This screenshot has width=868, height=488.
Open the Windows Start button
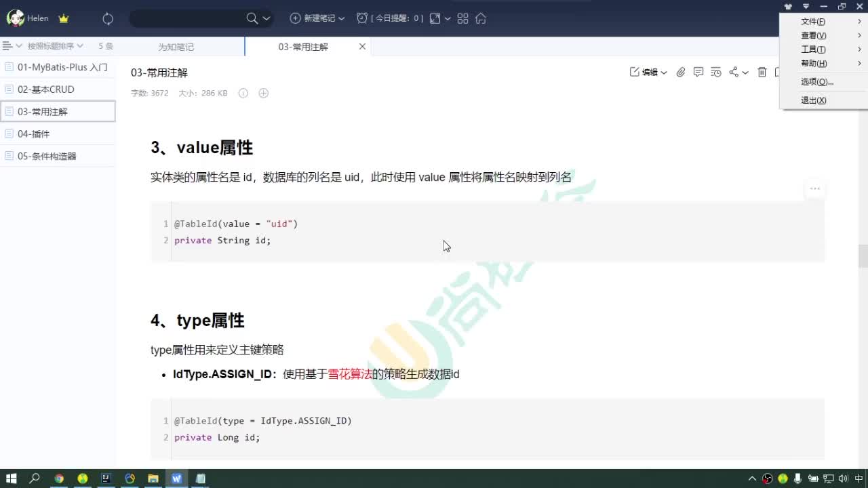pos(11,479)
